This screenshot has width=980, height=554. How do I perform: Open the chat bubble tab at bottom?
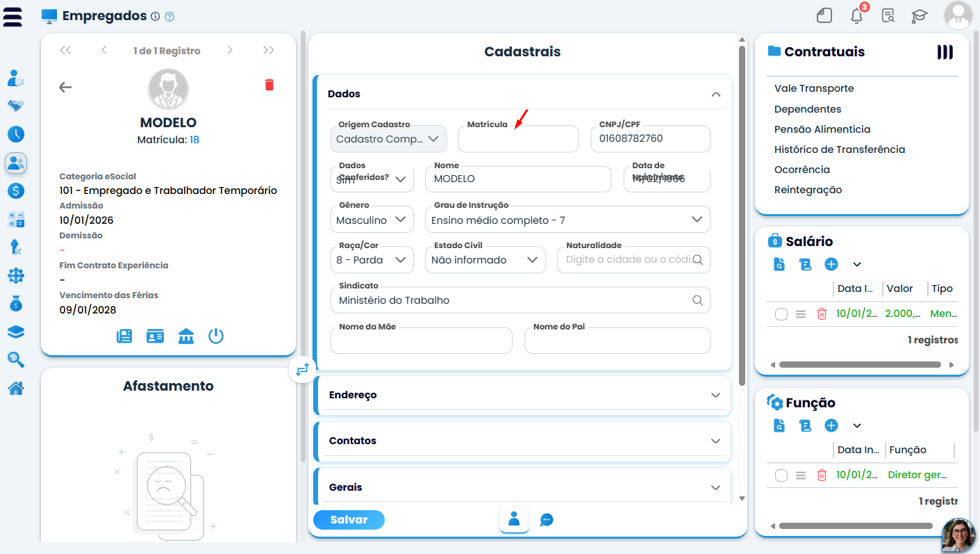[x=547, y=519]
